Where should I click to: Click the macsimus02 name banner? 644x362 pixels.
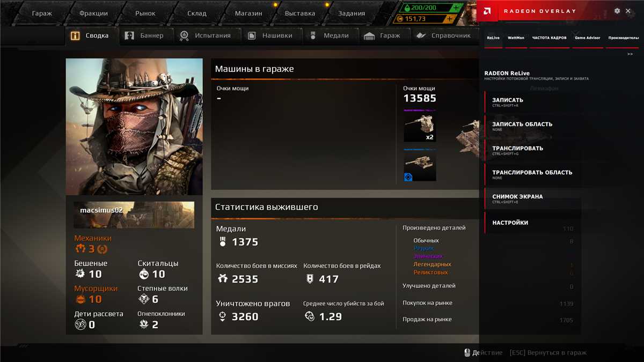tap(134, 215)
